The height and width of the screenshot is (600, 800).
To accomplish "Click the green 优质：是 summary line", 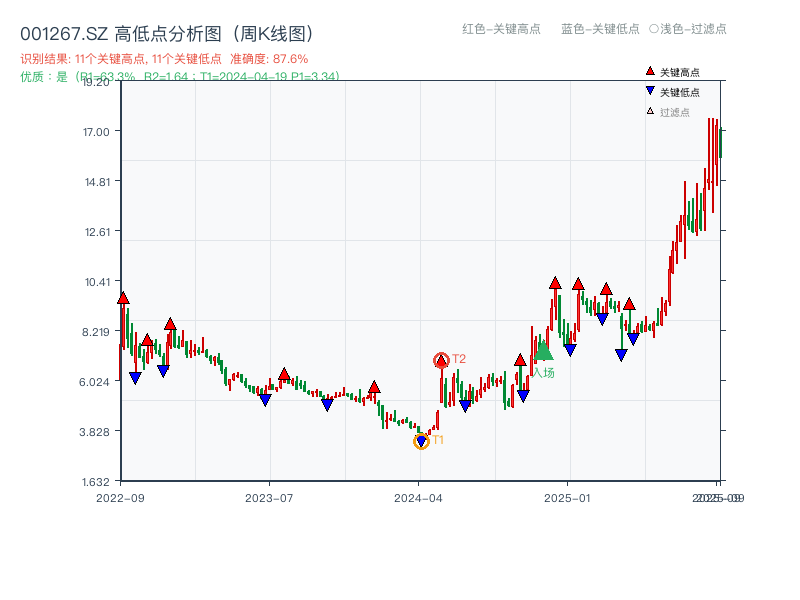I will click(x=180, y=77).
